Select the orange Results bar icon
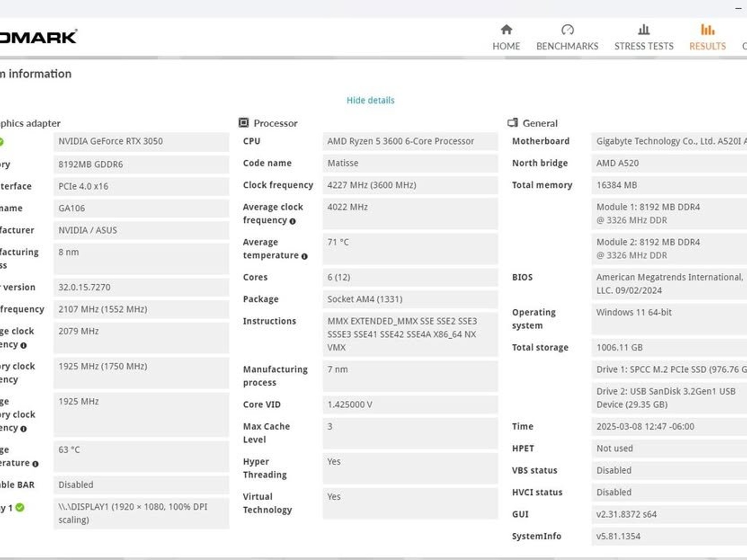This screenshot has width=747, height=560. (708, 30)
